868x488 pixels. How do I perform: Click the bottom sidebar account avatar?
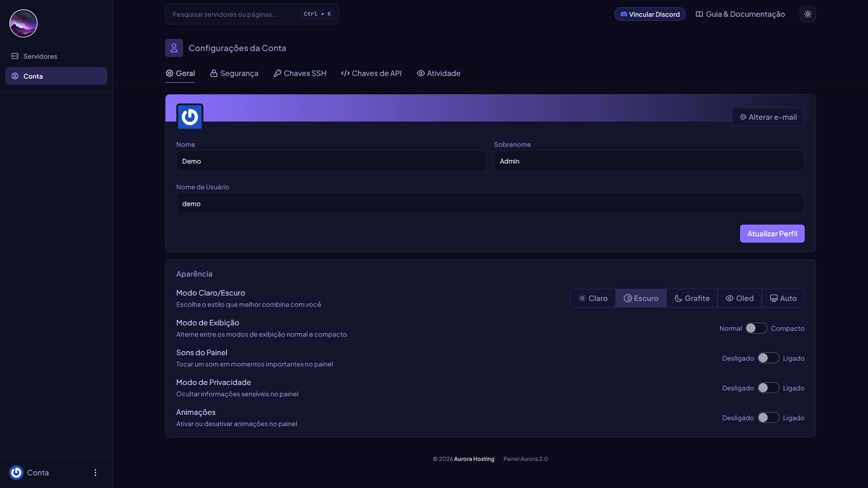click(16, 473)
